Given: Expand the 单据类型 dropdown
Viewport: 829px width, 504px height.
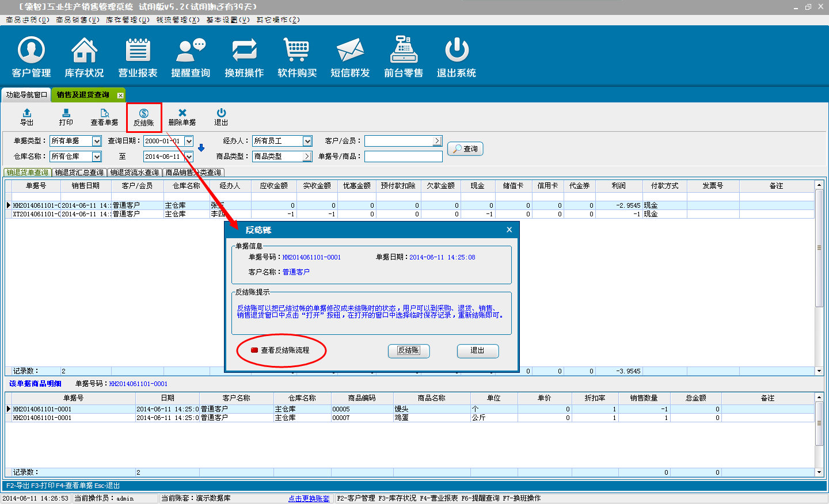Looking at the screenshot, I should [97, 141].
